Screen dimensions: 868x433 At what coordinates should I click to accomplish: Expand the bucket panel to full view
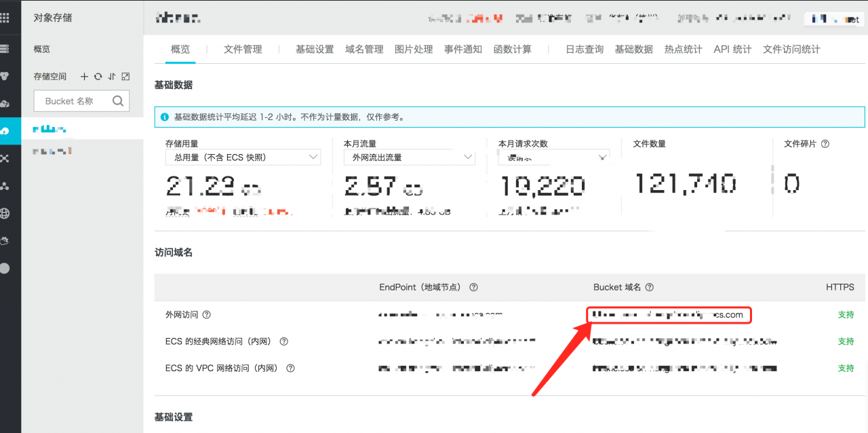click(125, 77)
